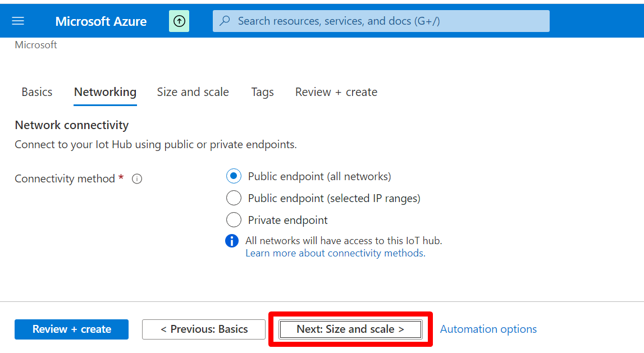
Task: Open Learn more about connectivity methods link
Action: pyautogui.click(x=335, y=253)
